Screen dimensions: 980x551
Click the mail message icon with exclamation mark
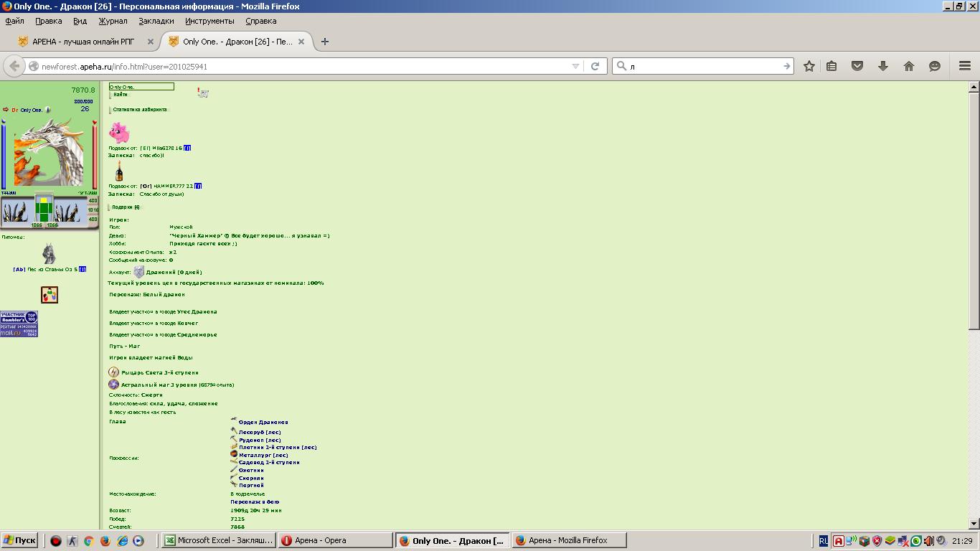[203, 93]
